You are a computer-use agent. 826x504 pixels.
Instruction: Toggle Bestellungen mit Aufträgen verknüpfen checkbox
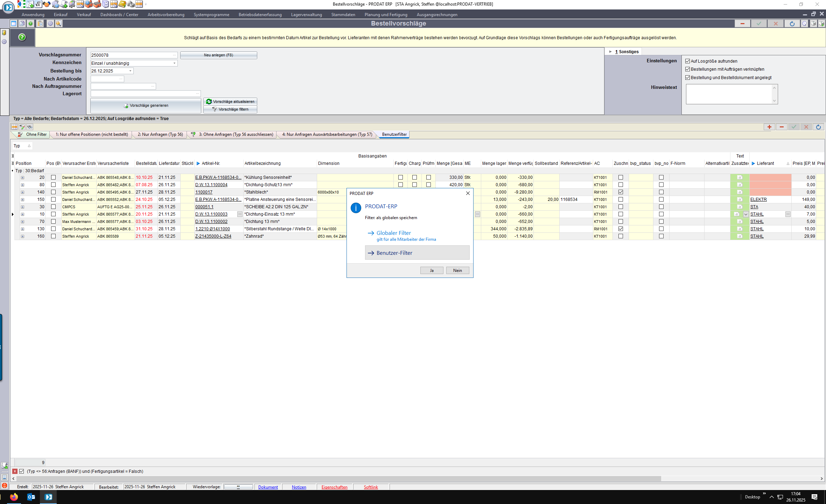[687, 69]
